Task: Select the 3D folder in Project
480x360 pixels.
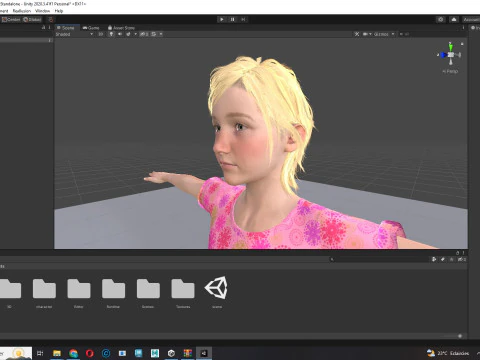Action: 10,292
